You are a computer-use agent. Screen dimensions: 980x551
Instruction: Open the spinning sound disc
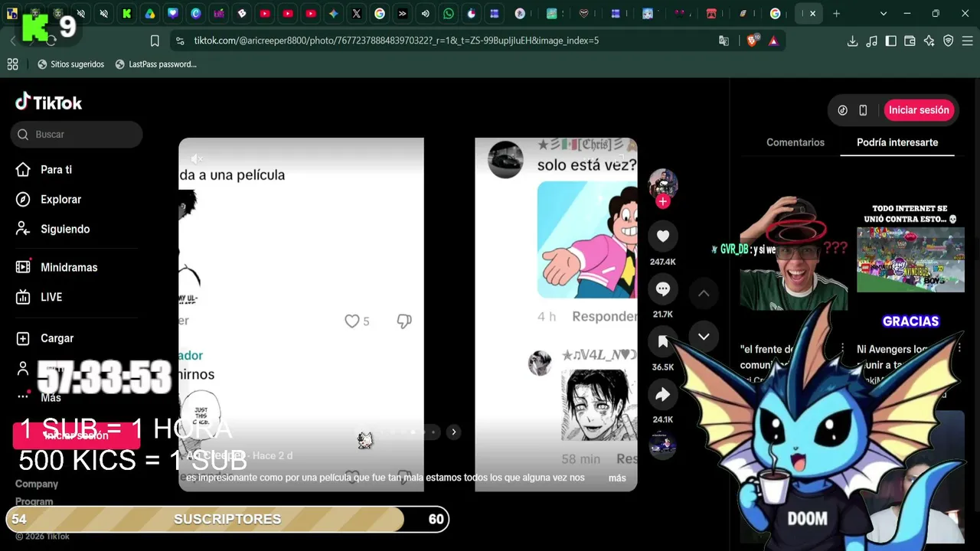(663, 445)
